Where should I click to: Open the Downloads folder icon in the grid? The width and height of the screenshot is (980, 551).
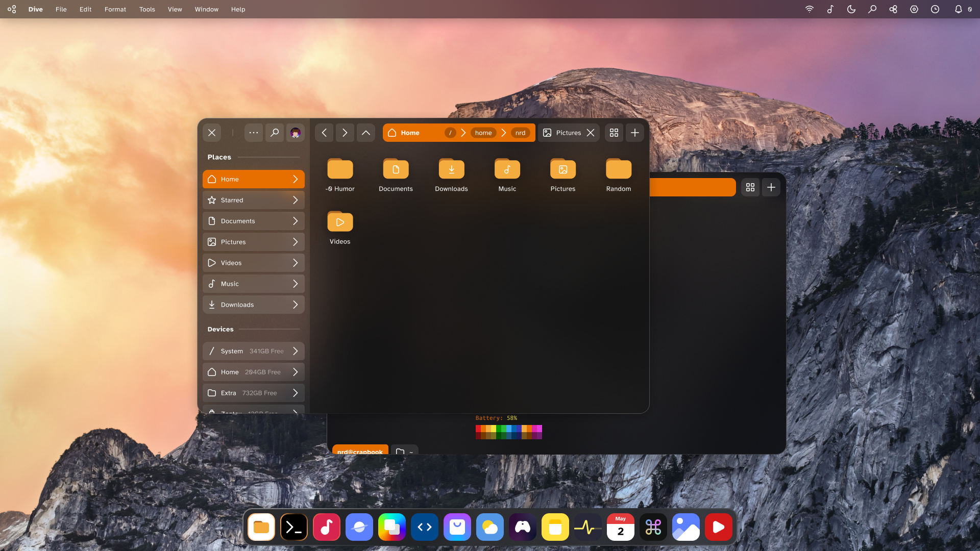[x=451, y=169]
